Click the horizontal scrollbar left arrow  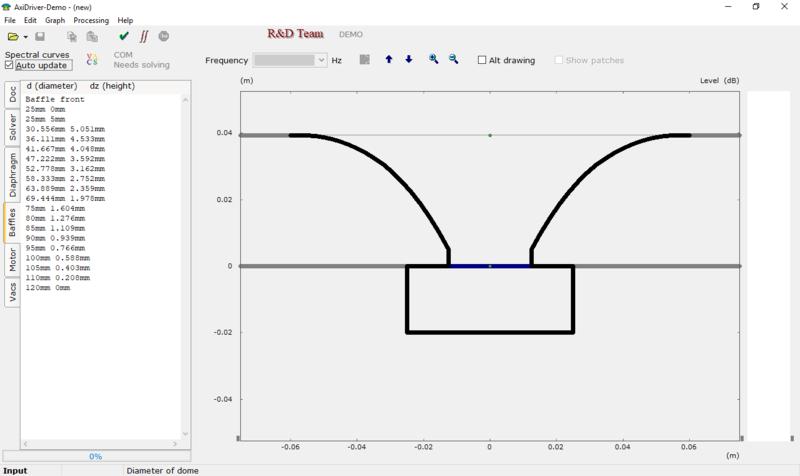pos(26,444)
